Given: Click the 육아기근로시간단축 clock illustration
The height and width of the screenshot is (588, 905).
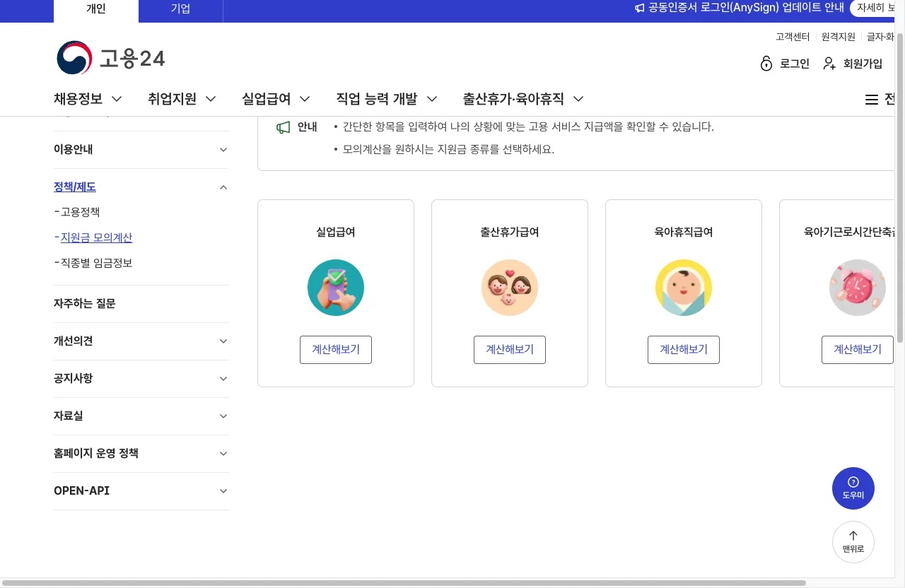Looking at the screenshot, I should click(x=858, y=288).
